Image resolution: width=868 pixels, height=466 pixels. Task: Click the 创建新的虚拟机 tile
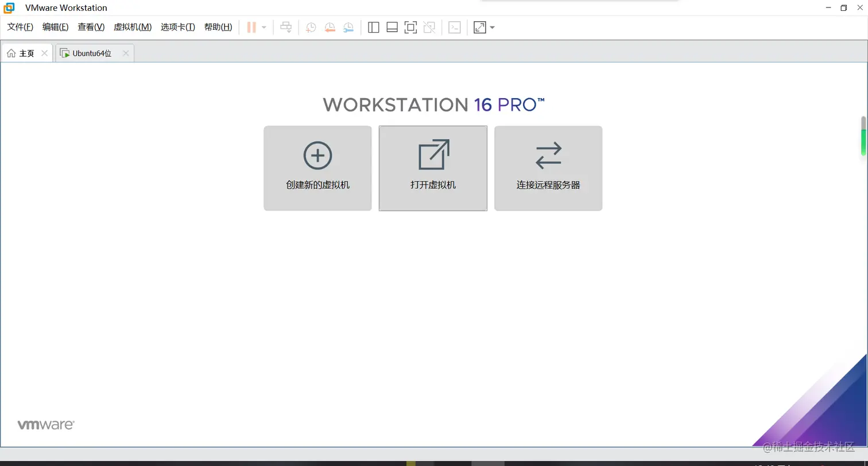point(317,168)
